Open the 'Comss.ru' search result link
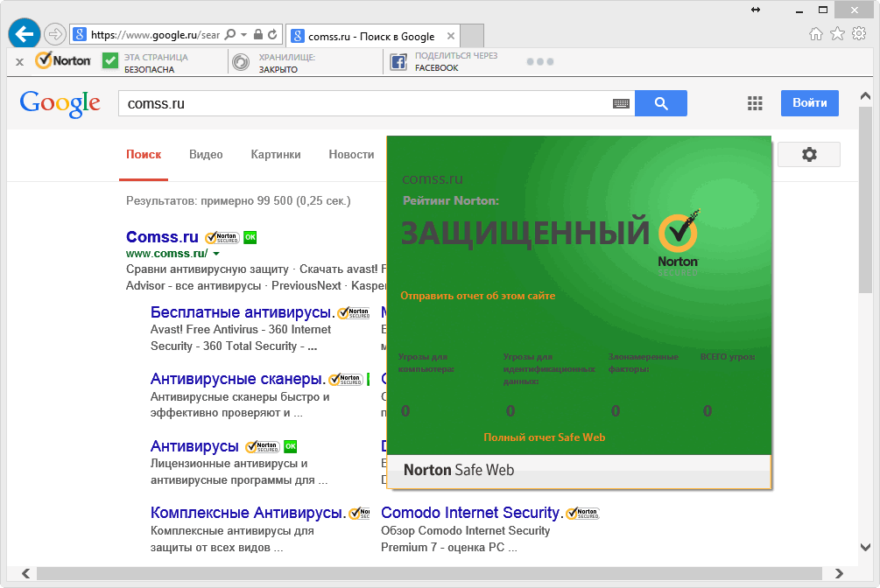The width and height of the screenshot is (880, 588). (162, 237)
